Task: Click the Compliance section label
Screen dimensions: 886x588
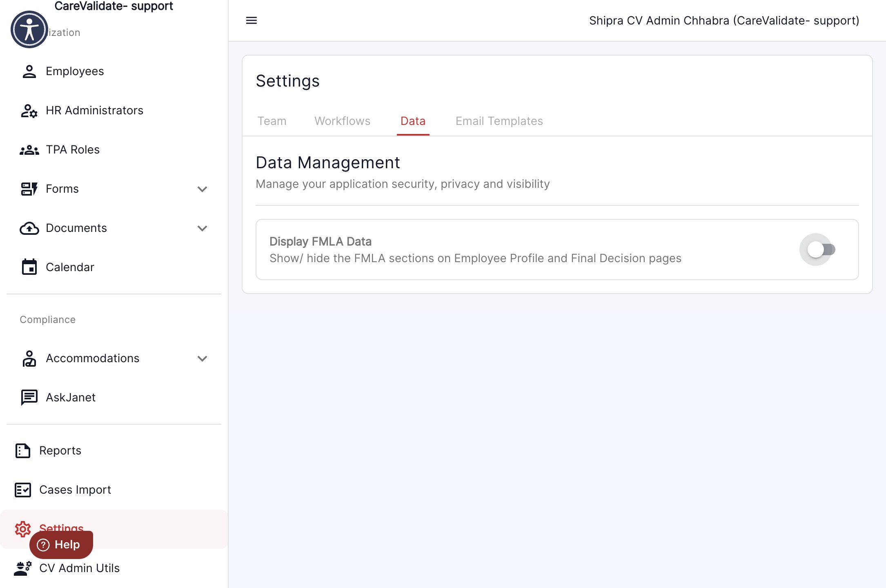Action: (x=48, y=320)
